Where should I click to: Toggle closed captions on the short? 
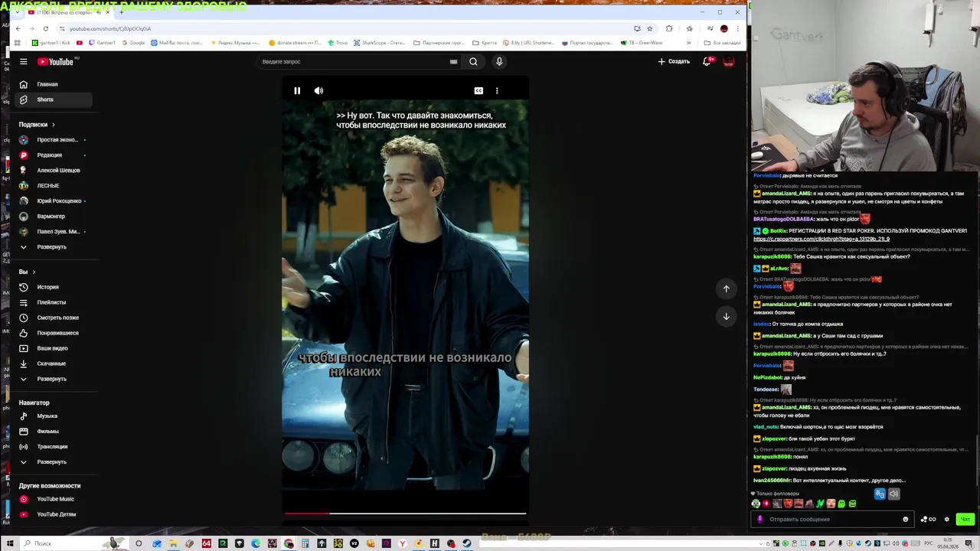coord(479,91)
